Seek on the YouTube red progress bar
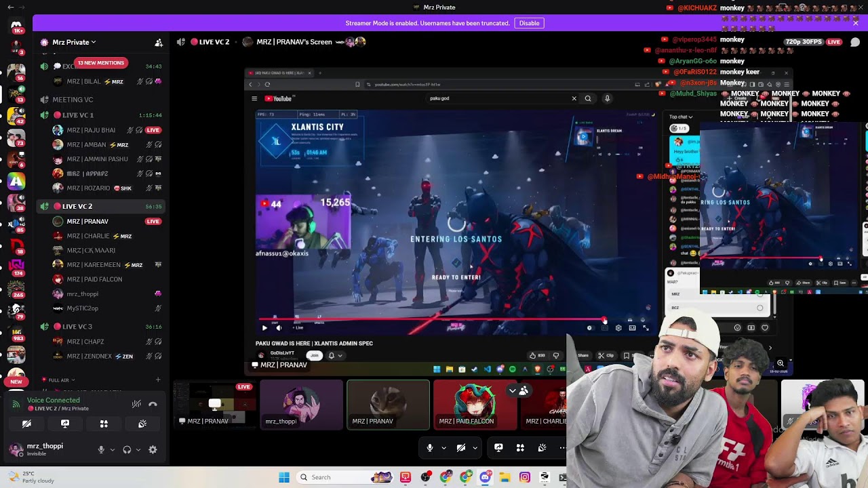868x488 pixels. pyautogui.click(x=431, y=319)
